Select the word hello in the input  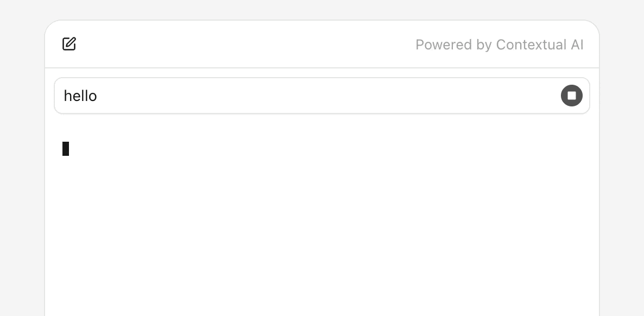80,96
